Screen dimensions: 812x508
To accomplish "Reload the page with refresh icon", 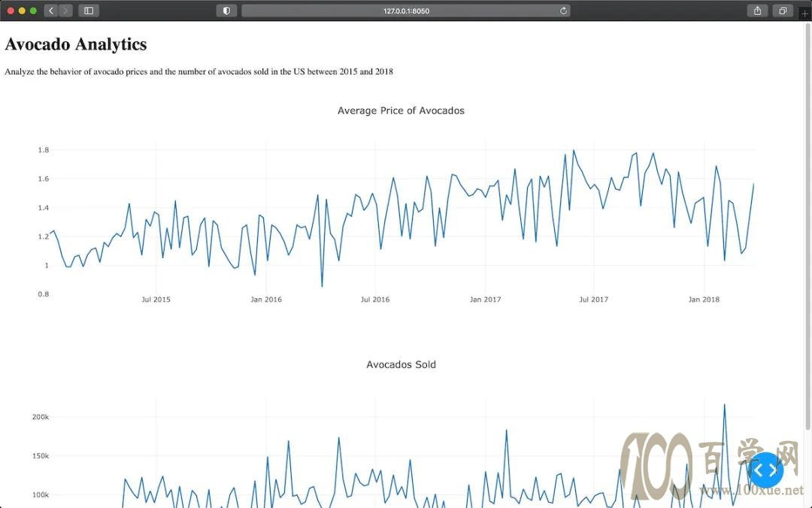I will (563, 11).
